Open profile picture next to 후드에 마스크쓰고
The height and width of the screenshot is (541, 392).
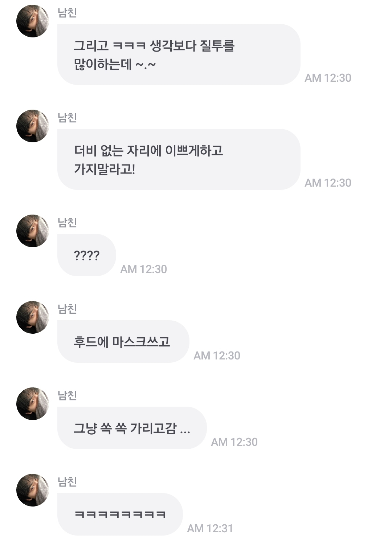click(x=33, y=317)
